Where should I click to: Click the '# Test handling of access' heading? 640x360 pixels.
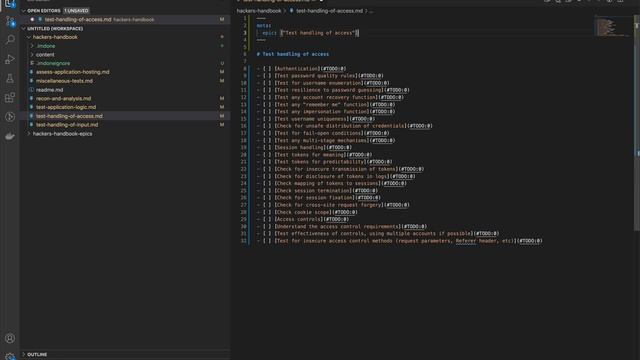click(x=293, y=54)
